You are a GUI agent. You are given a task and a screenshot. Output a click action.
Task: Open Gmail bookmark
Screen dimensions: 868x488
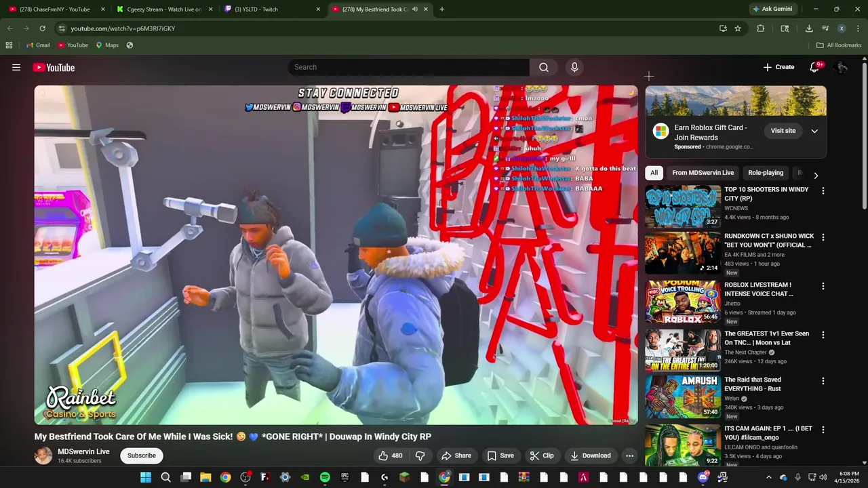click(x=38, y=45)
